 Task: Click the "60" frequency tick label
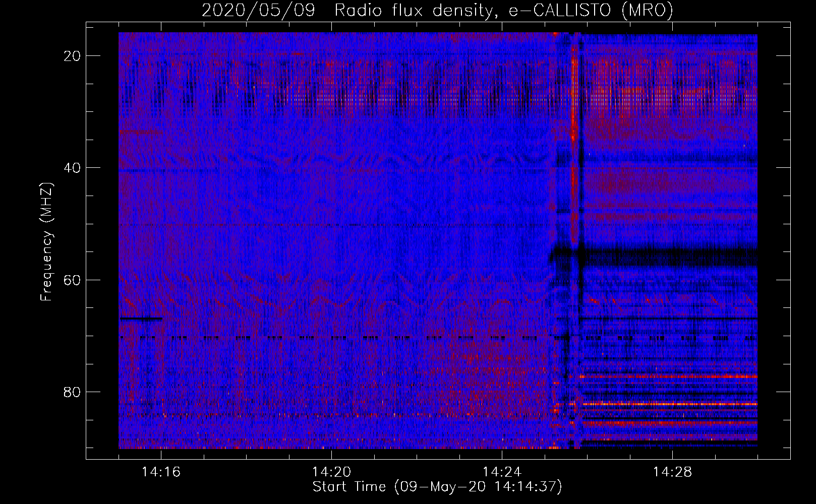[73, 280]
